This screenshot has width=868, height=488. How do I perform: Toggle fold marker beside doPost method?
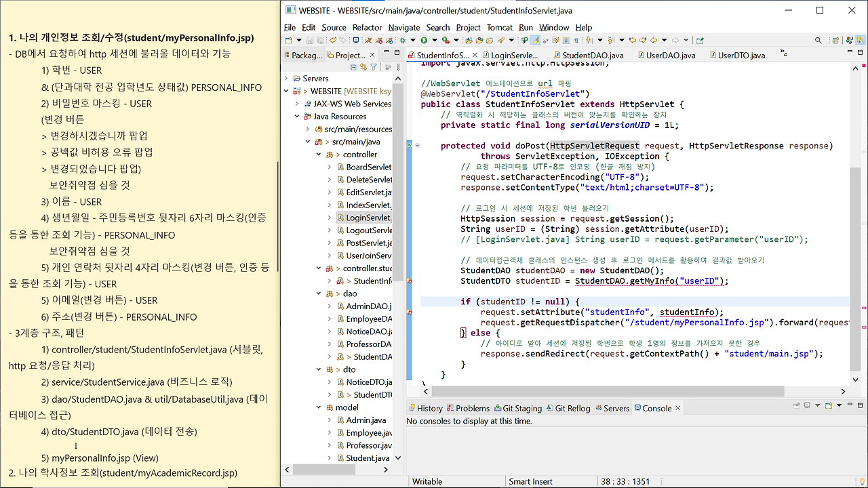click(416, 146)
